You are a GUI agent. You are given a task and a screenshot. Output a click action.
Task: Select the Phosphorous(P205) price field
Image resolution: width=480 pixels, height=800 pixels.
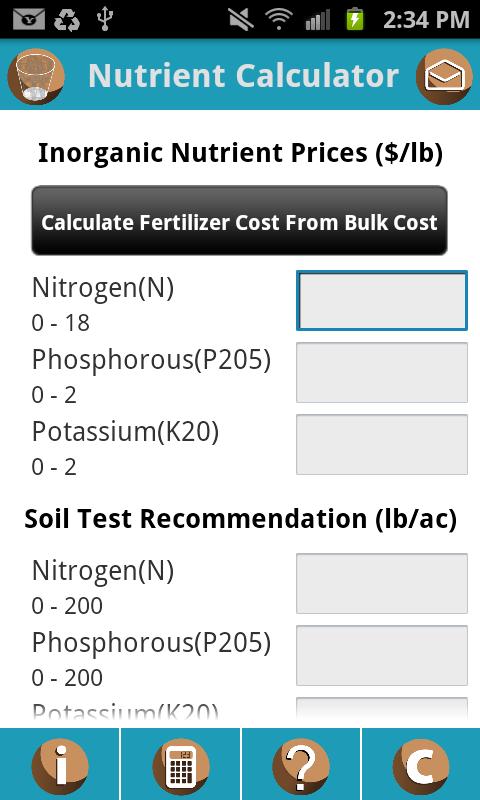[382, 372]
